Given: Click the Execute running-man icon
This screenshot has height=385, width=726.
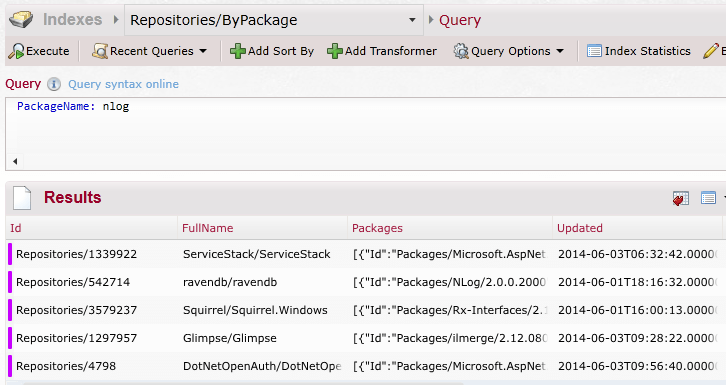Looking at the screenshot, I should pyautogui.click(x=16, y=51).
